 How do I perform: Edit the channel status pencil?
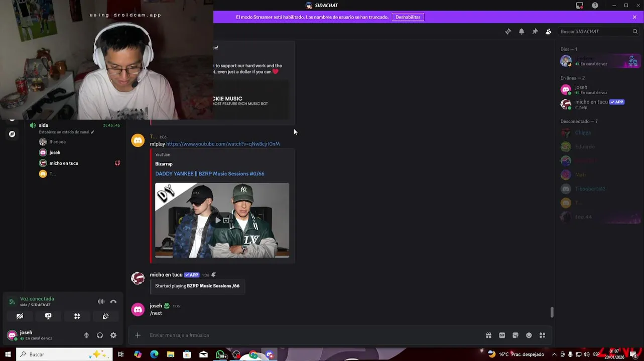pyautogui.click(x=92, y=132)
